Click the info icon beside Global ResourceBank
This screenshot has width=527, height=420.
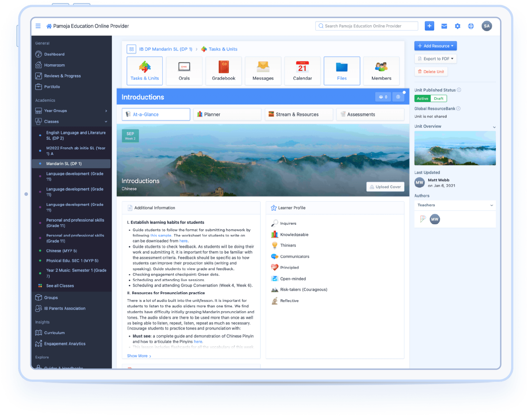pos(458,109)
